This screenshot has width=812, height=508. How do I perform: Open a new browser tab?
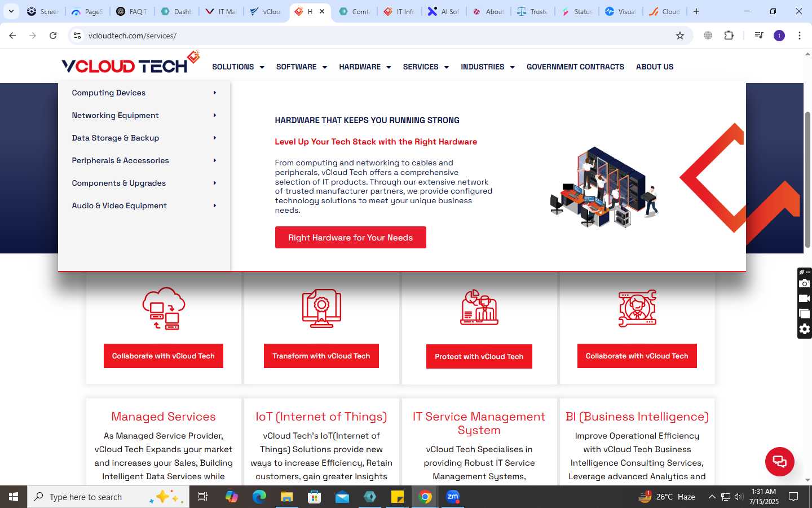(x=696, y=11)
